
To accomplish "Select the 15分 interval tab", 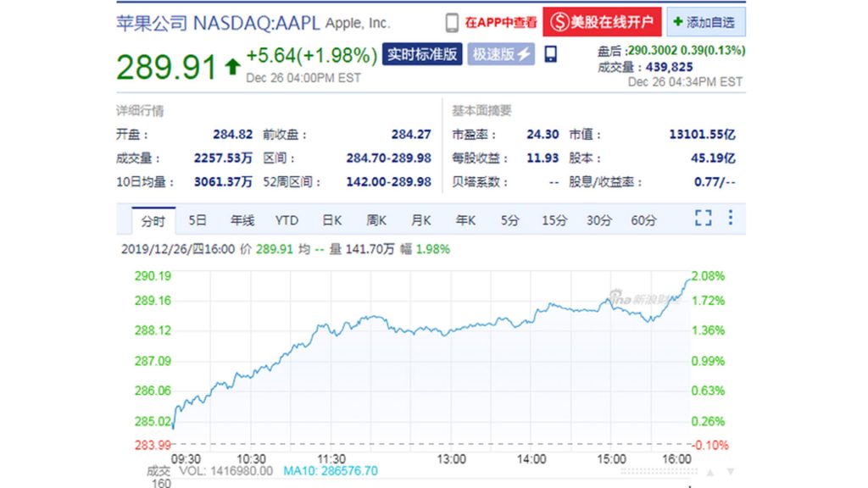I will pyautogui.click(x=554, y=220).
